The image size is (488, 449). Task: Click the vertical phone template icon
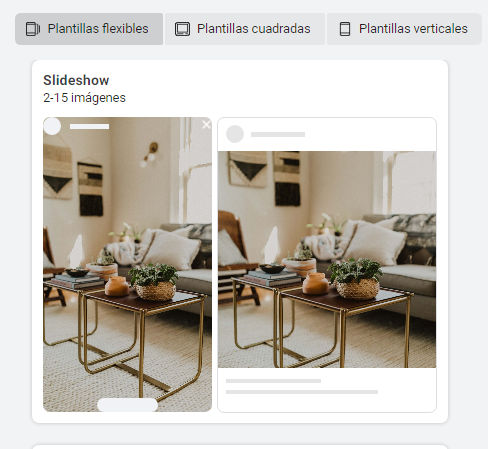[x=345, y=29]
